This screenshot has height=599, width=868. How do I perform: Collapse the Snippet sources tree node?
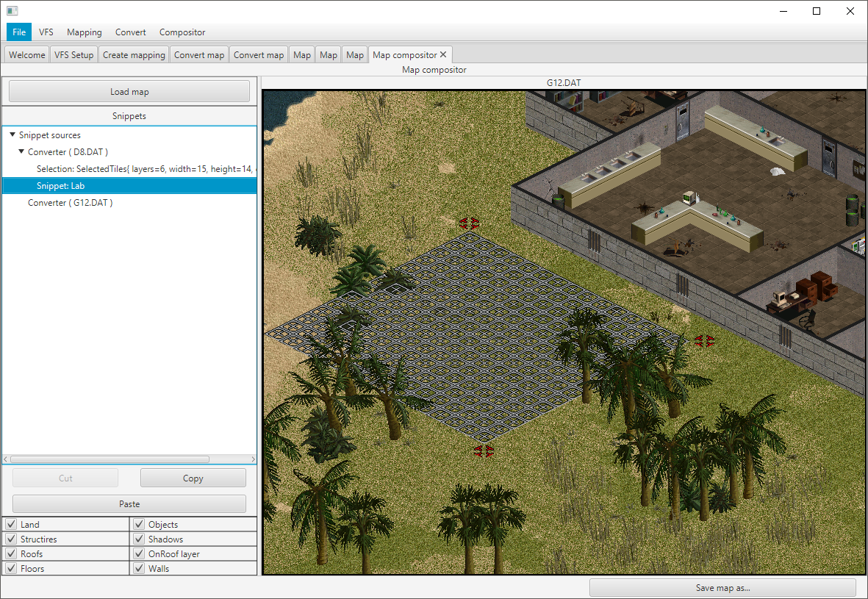(12, 134)
